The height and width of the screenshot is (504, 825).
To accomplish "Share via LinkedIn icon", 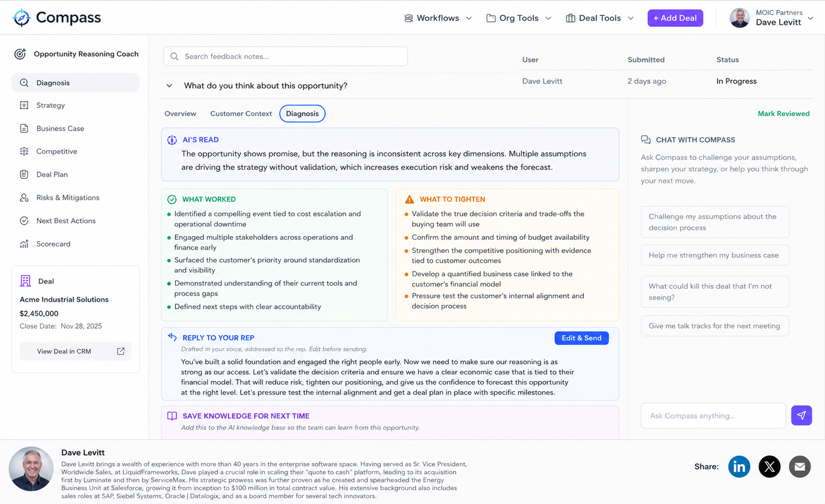I will pyautogui.click(x=739, y=466).
